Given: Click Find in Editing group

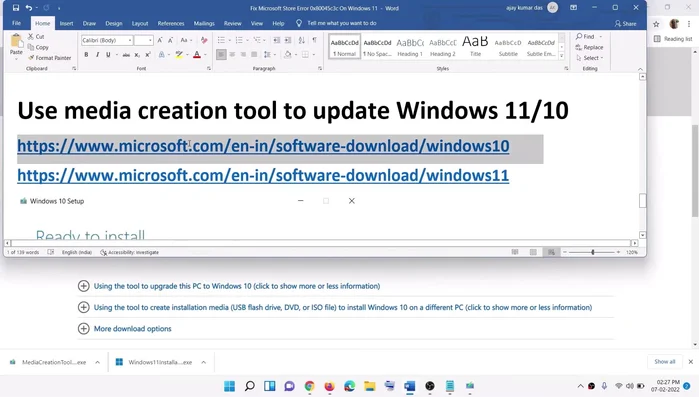Looking at the screenshot, I should point(586,37).
